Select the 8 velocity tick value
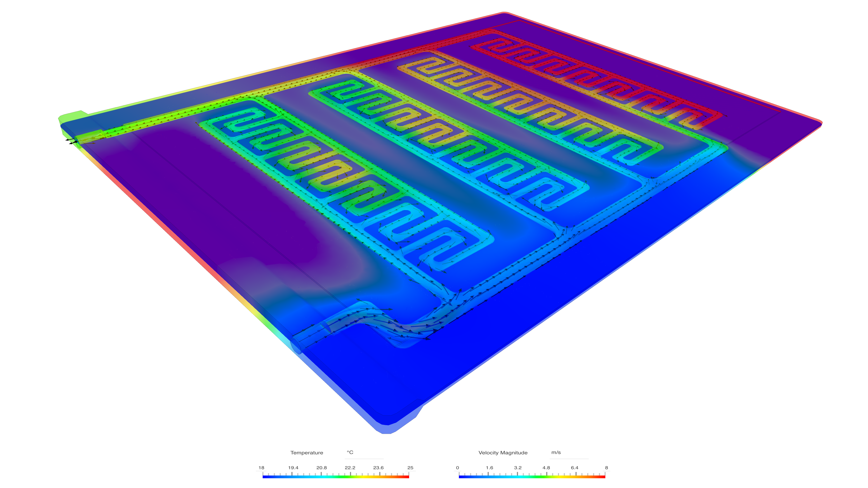This screenshot has width=868, height=488. (606, 468)
